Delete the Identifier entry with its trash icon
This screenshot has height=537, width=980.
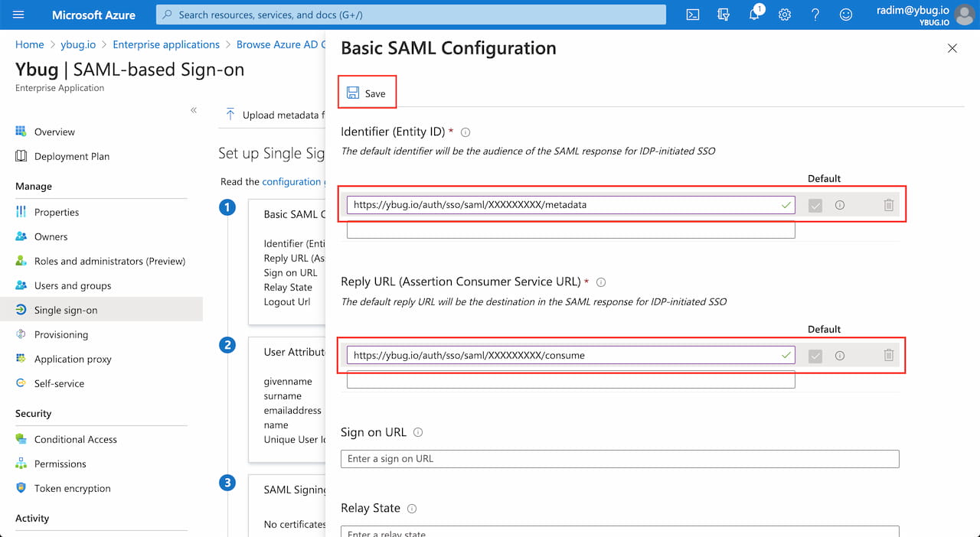click(888, 204)
